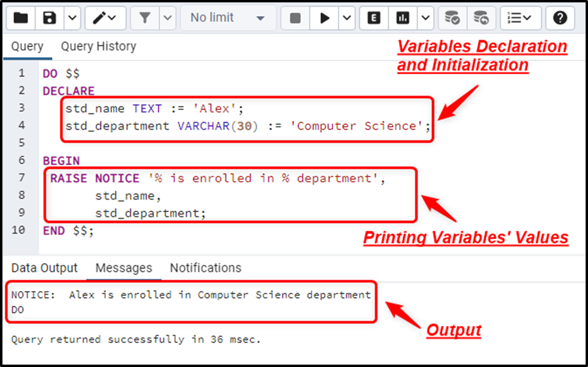This screenshot has height=367, width=588.
Task: Select the Messages tab
Action: click(124, 268)
